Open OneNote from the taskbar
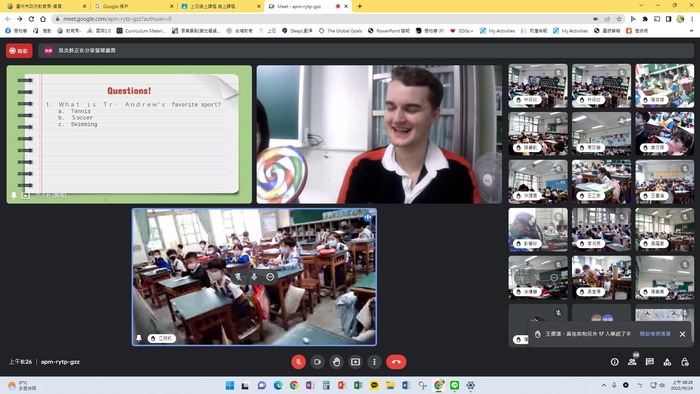Screen dimensions: 700x394 coord(310,385)
